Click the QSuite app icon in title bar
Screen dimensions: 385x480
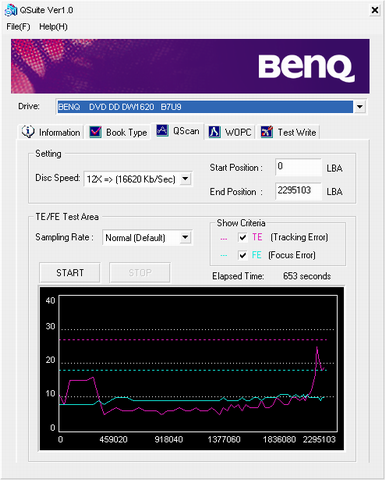[x=11, y=10]
